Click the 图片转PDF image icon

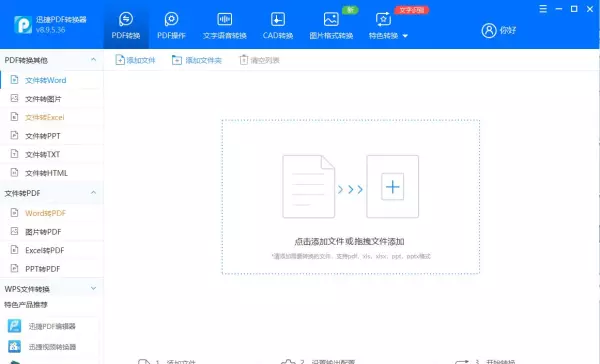click(14, 231)
